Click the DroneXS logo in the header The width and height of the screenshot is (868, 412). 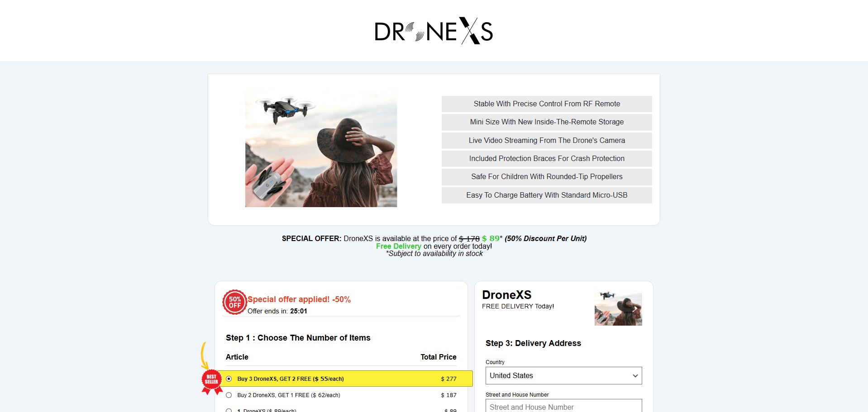(x=434, y=31)
